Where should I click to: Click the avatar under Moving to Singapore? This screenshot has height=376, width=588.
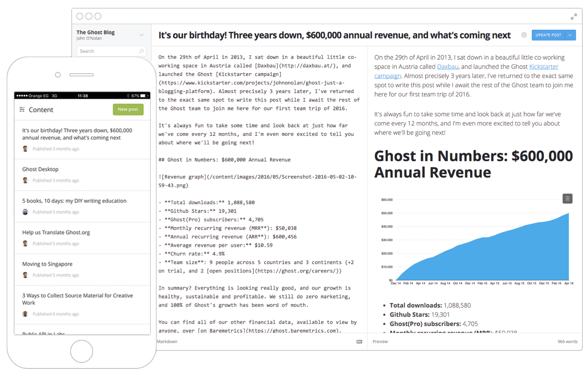[x=25, y=275]
